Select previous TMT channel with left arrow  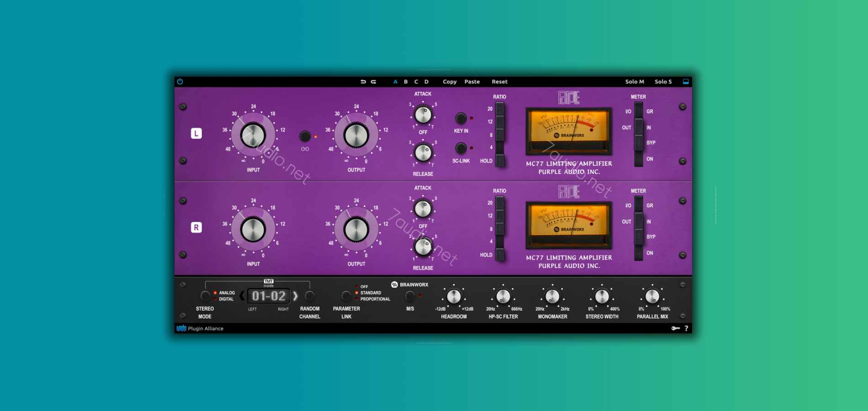tap(242, 296)
